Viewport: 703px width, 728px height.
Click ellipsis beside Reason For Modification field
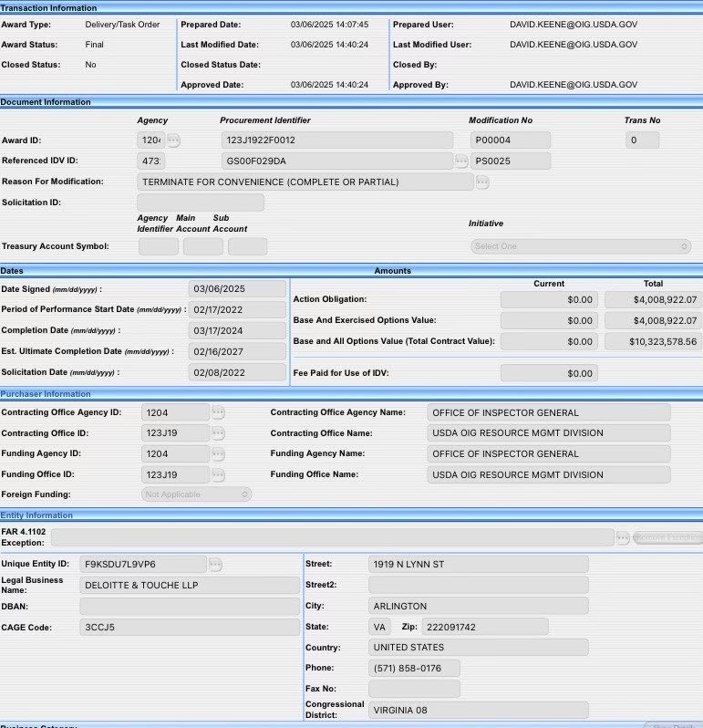click(x=482, y=182)
